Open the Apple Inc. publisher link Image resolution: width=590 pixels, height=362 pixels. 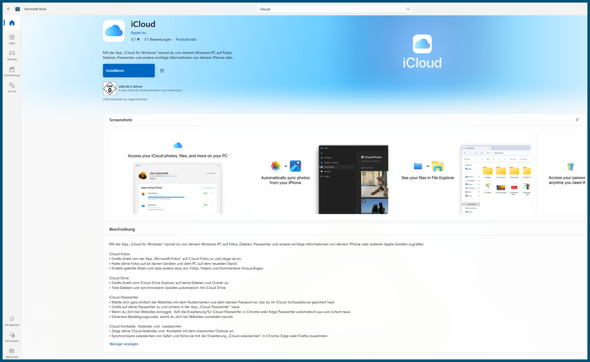pos(138,33)
